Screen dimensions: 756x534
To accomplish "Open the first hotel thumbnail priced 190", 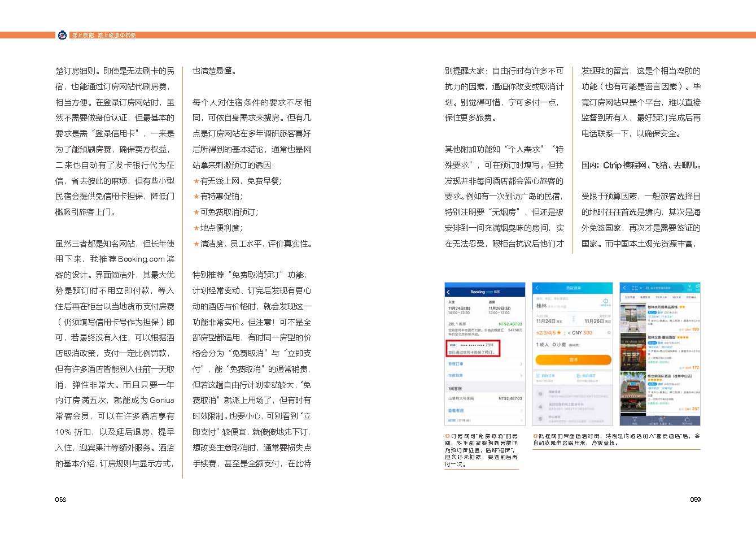I will coord(633,318).
